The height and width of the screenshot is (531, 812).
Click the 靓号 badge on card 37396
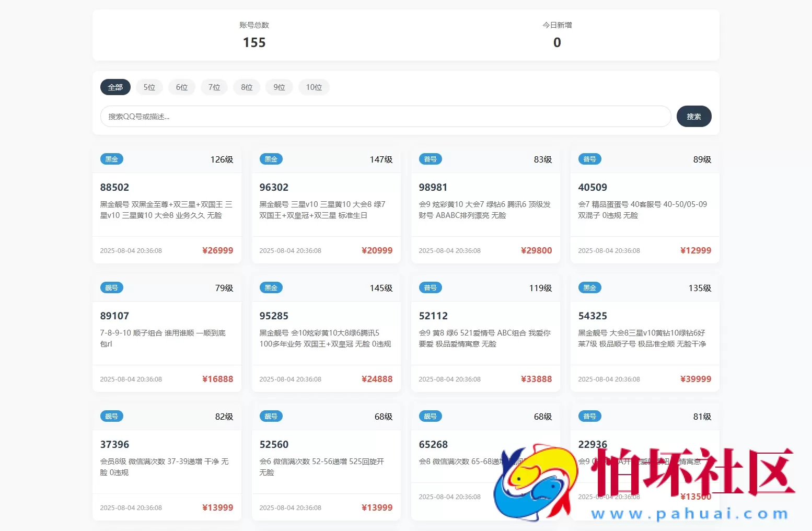[111, 416]
